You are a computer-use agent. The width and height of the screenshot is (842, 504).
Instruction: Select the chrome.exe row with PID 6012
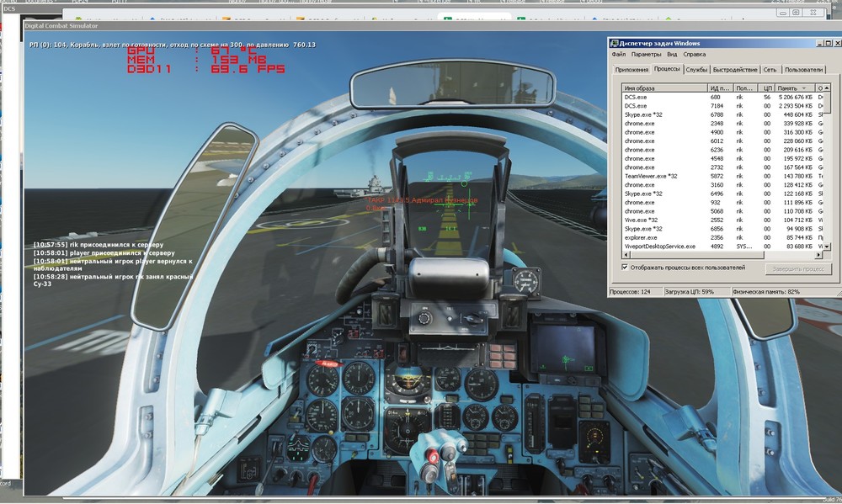(722, 141)
